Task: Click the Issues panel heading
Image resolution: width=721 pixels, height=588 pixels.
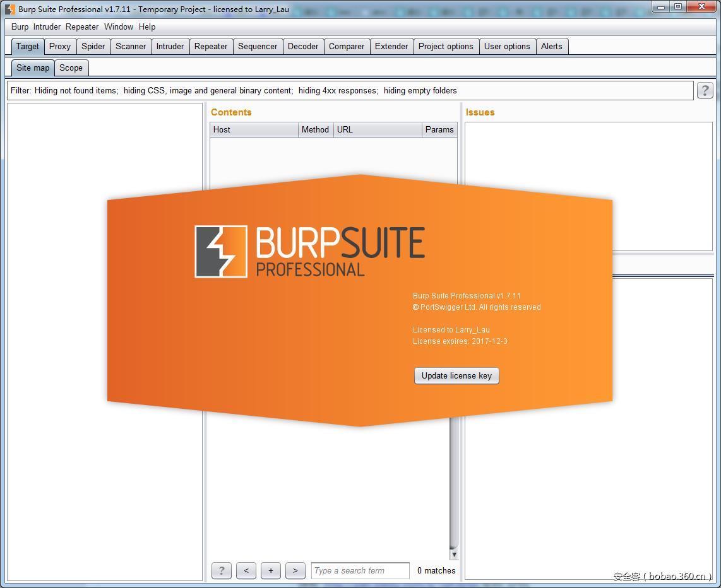Action: (480, 112)
